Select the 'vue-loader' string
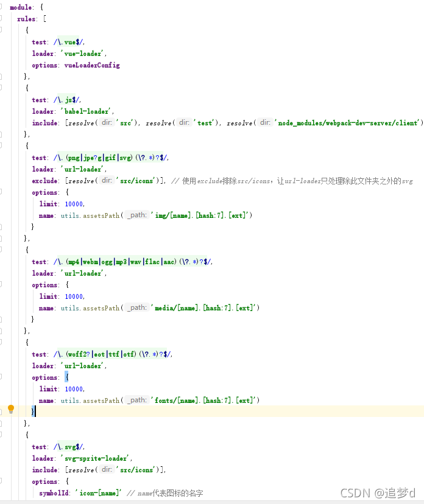Screen dimensions: 424x504 click(x=82, y=54)
